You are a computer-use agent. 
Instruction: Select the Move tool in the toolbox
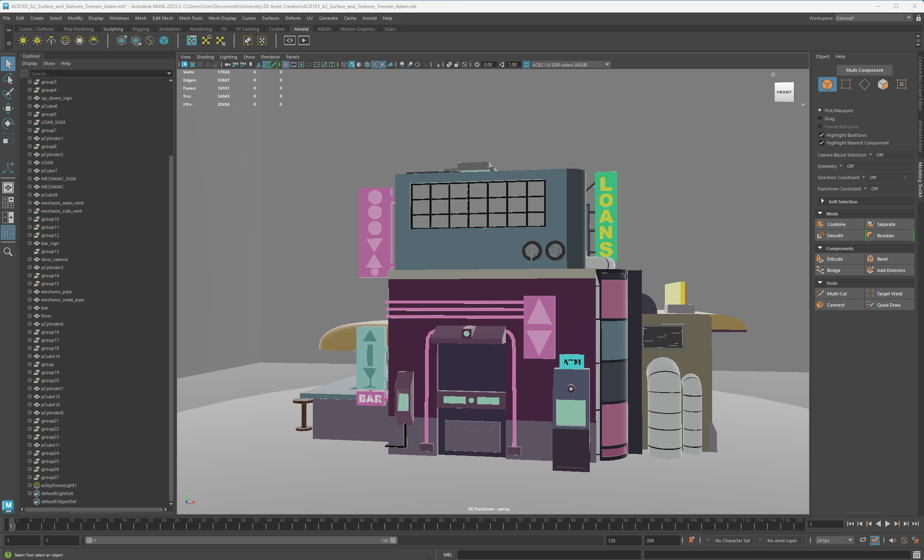click(x=8, y=109)
